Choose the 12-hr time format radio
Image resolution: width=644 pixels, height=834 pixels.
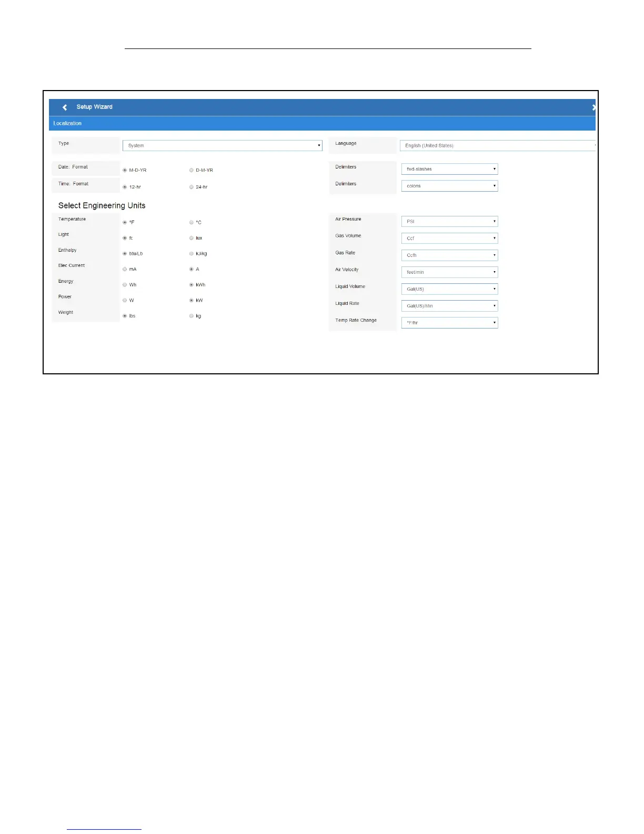tap(125, 187)
